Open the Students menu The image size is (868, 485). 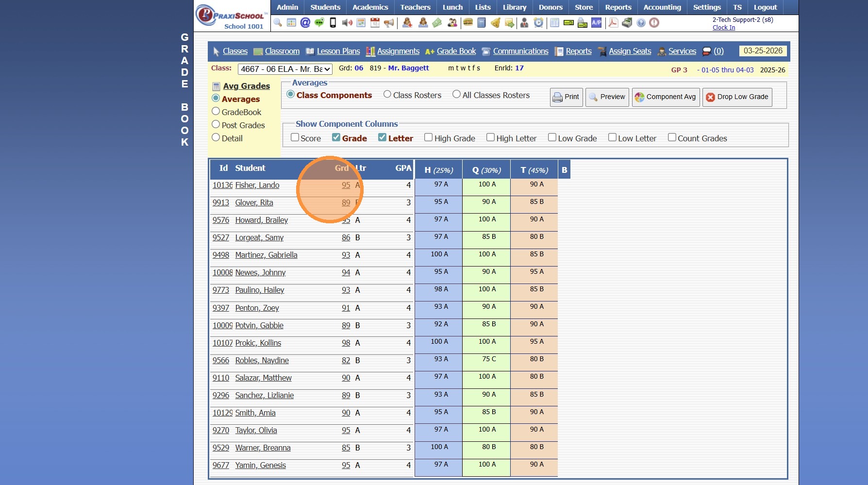(325, 7)
